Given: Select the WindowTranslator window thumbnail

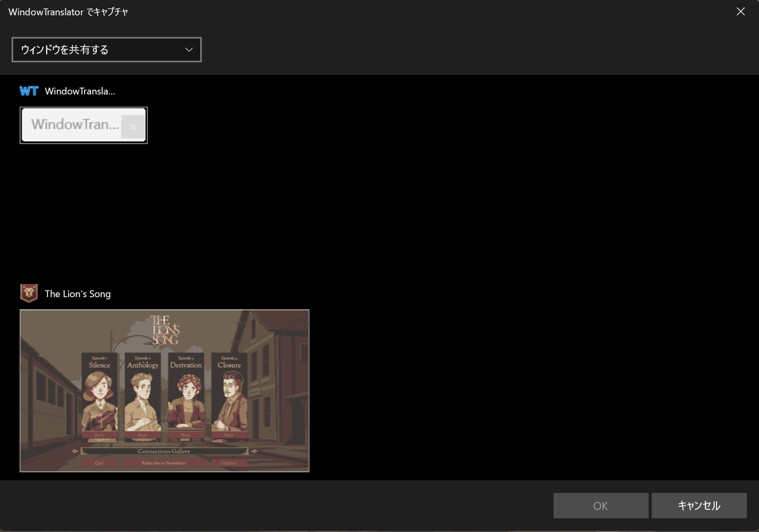Looking at the screenshot, I should [x=83, y=125].
